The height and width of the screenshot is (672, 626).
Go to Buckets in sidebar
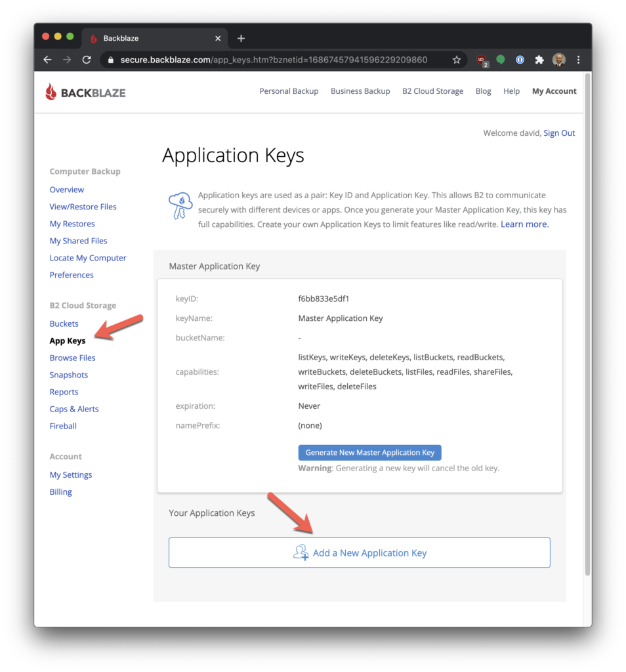point(64,324)
